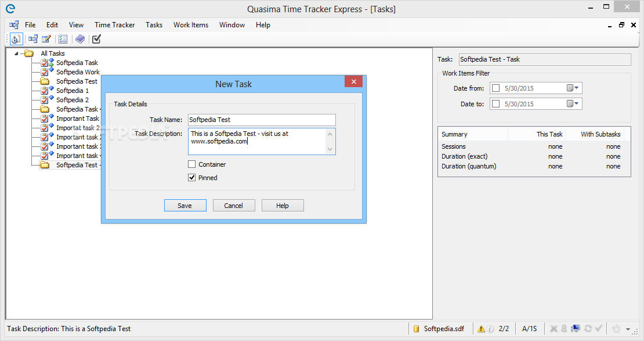Open the status bar dropdown arrow
Viewport: 644px width, 341px height.
click(628, 329)
